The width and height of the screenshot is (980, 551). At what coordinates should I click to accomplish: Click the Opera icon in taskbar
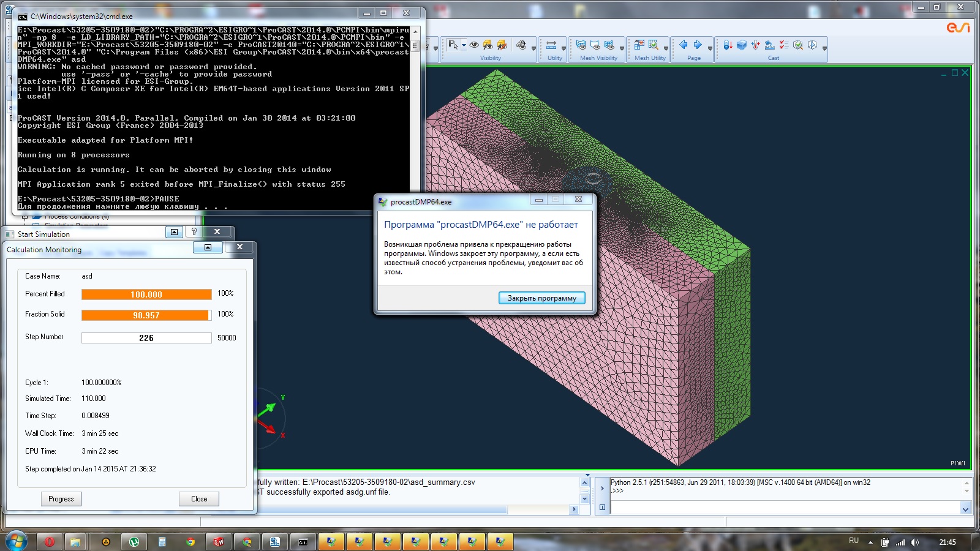pos(50,542)
